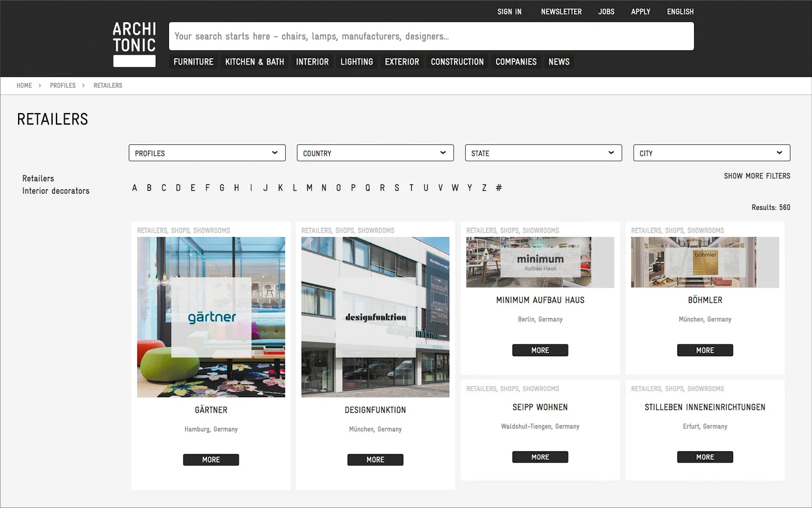Click More under Minimum Aufbau Haus

point(540,350)
